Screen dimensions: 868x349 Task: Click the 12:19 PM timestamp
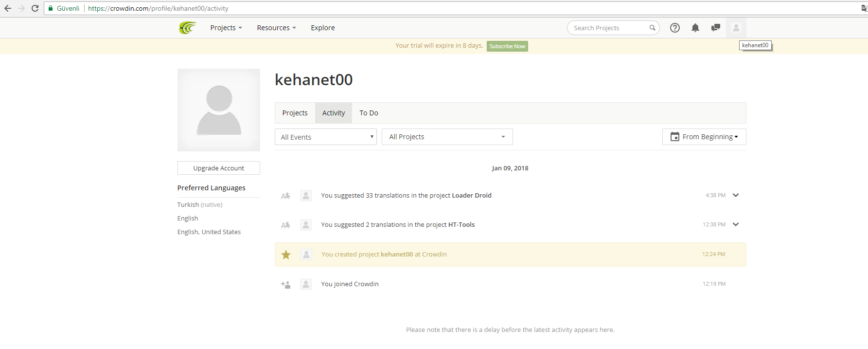coord(714,284)
